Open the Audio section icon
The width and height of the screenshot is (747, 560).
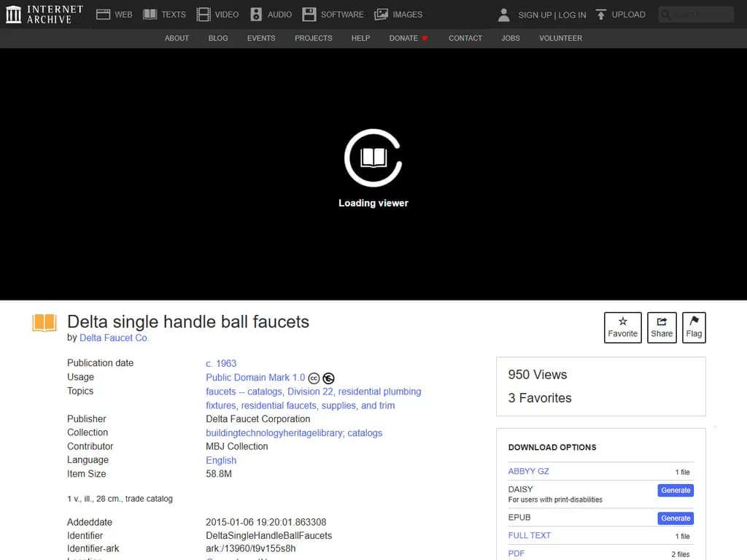256,15
